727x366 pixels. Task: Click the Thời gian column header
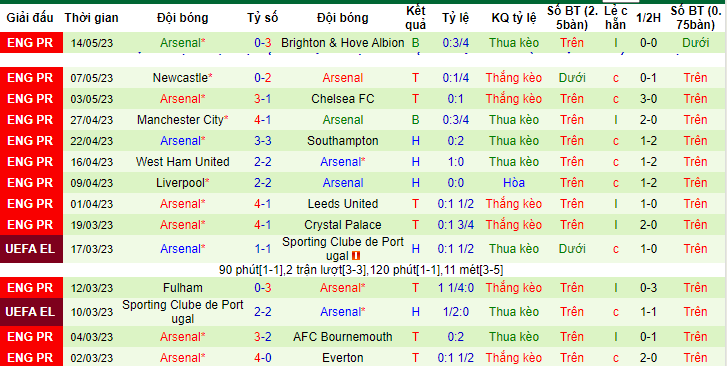click(x=91, y=18)
